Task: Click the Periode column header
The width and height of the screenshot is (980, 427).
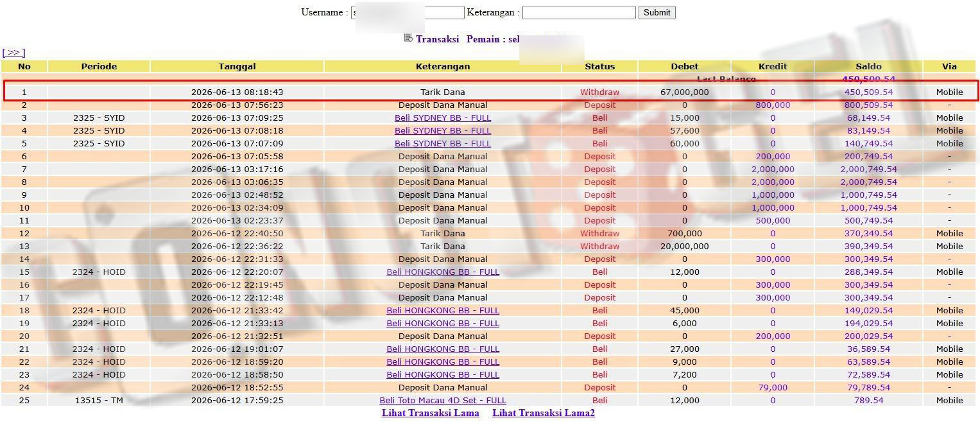Action: tap(99, 66)
